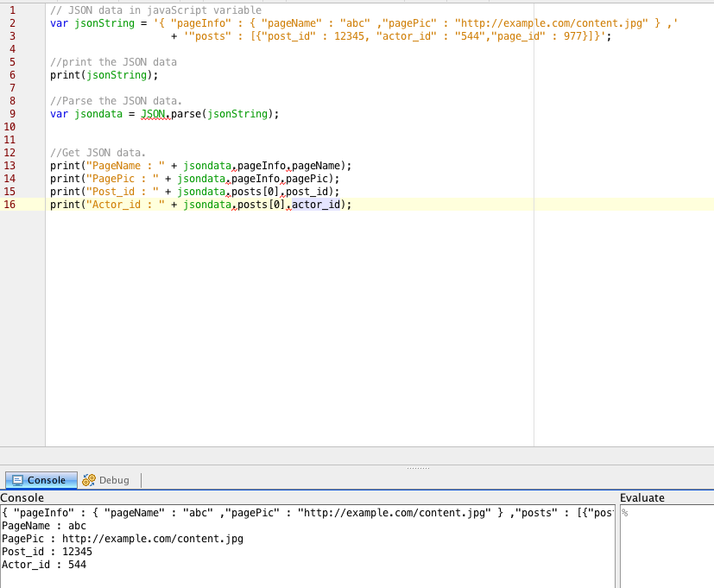Click 'jsonString' variable on line 2
This screenshot has height=588, width=714.
click(104, 23)
